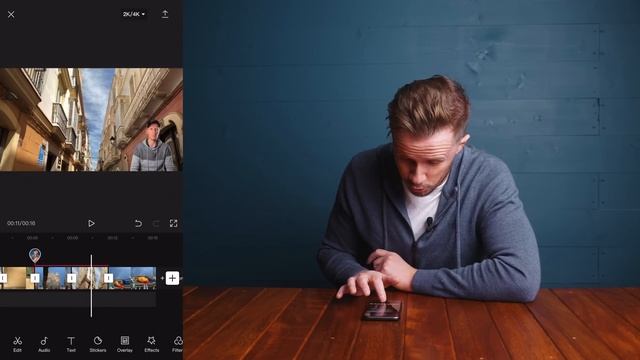Add a new clip with plus button

[172, 278]
